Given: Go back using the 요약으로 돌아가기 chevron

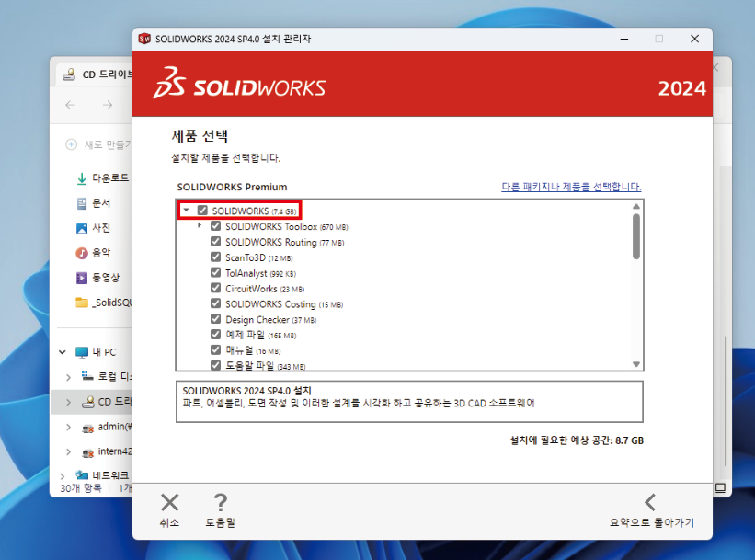Looking at the screenshot, I should pos(650,502).
